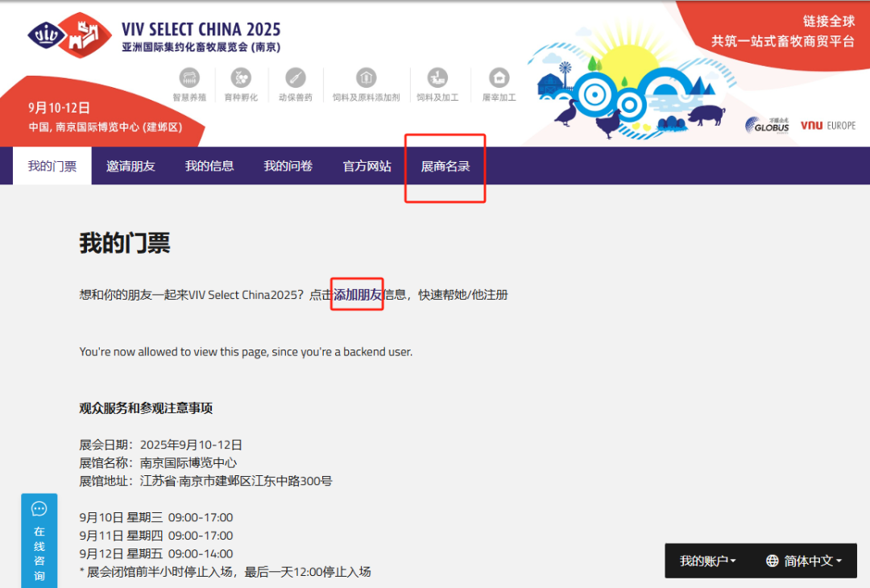Open the 动保兽药 category icon
Image resolution: width=870 pixels, height=588 pixels.
pos(295,77)
